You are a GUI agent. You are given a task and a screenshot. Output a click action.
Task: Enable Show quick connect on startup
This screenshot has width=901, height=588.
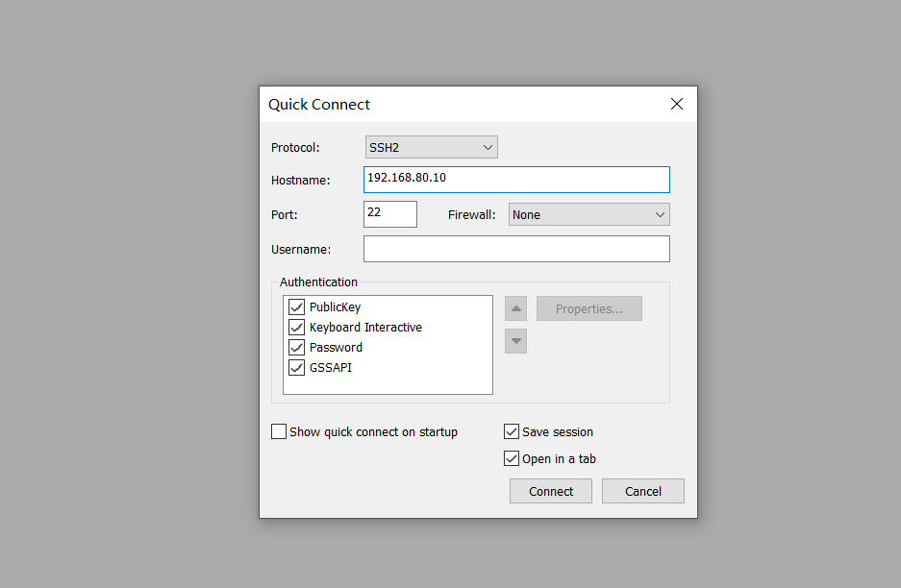coord(279,432)
